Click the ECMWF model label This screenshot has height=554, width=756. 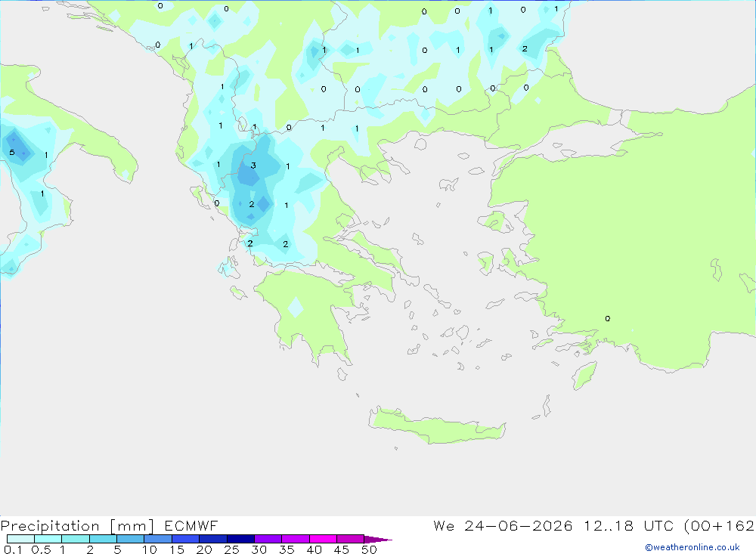(191, 525)
